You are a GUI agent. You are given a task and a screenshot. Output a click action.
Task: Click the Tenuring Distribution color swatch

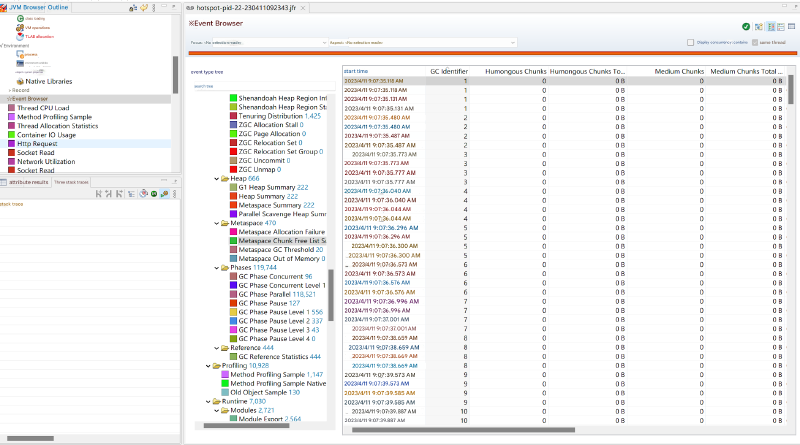[233, 116]
